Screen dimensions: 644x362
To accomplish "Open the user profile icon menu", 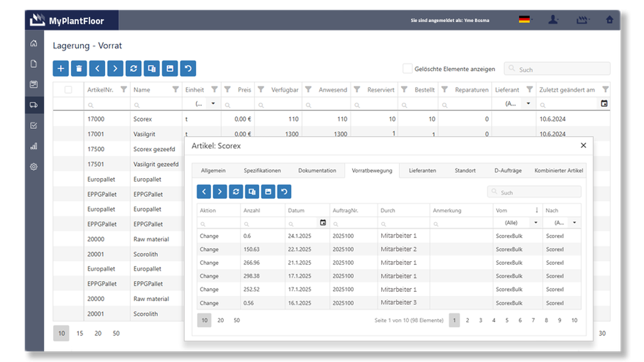I will coord(553,20).
